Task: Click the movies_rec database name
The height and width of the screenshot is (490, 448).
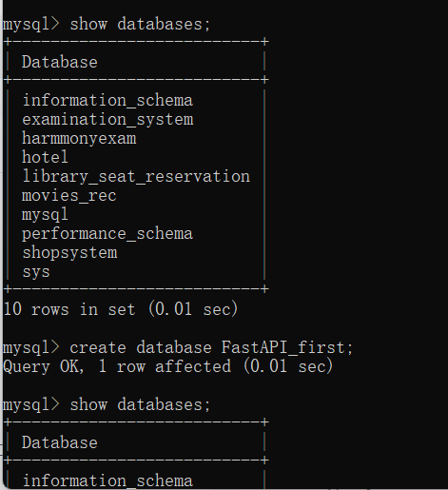Action: 69,196
